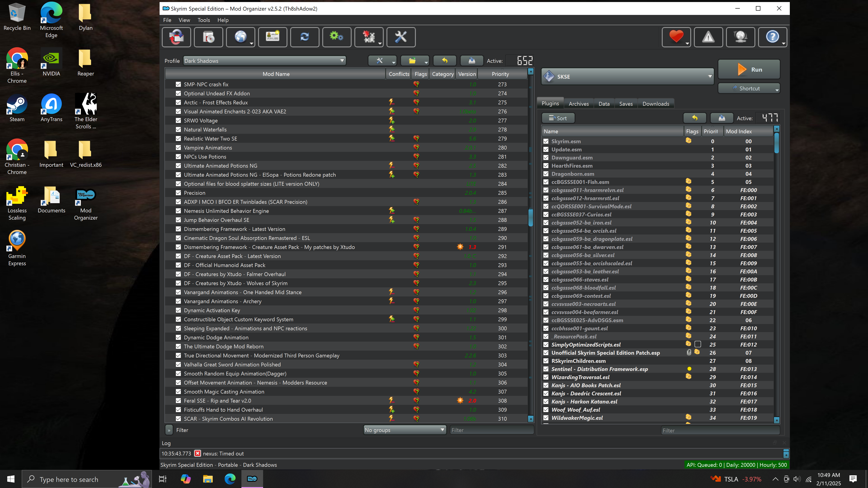Open Microsoft Edge desktop shortcut
868x488 pixels.
tap(51, 20)
